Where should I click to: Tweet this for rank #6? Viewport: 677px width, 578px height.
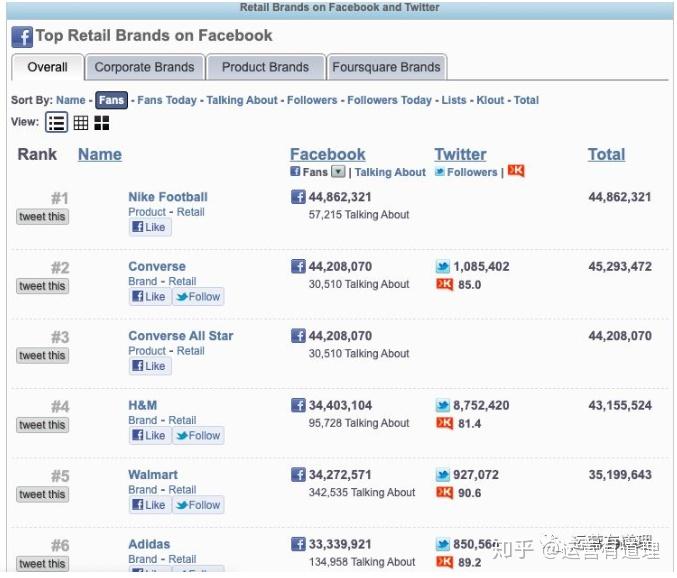42,564
